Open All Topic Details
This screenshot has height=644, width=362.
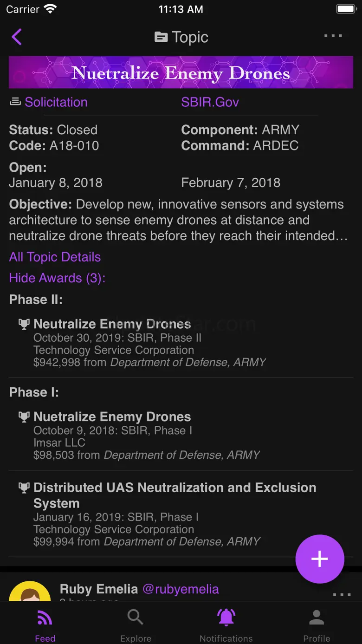pos(55,257)
